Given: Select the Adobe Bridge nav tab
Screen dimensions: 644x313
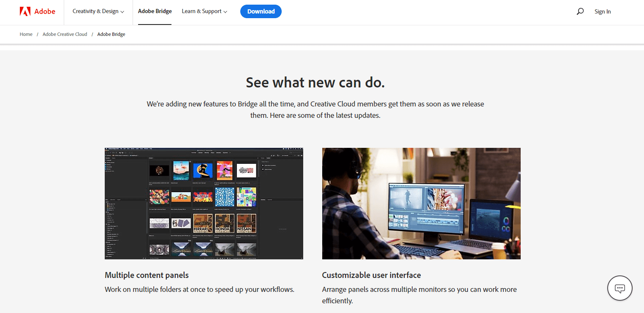Looking at the screenshot, I should pyautogui.click(x=155, y=11).
